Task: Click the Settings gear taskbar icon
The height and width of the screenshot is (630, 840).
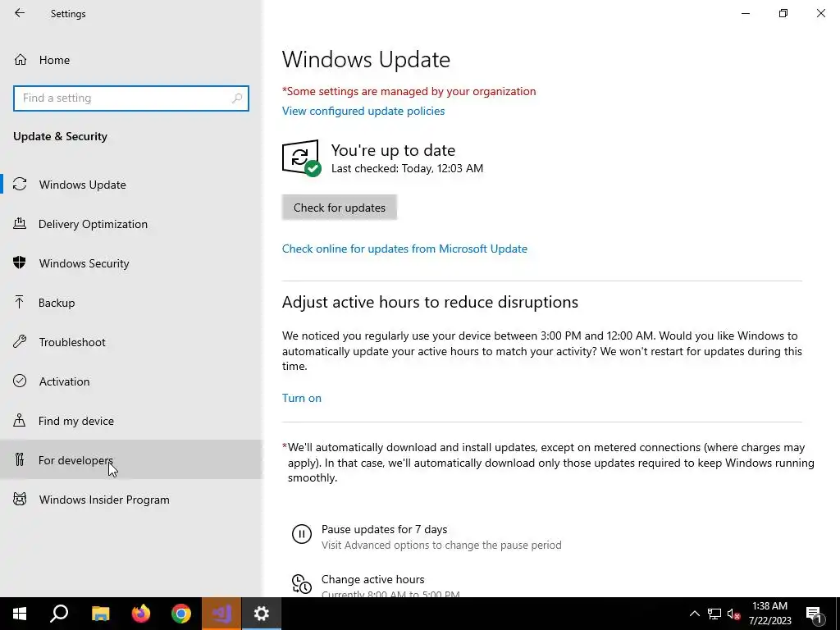Action: tap(262, 614)
